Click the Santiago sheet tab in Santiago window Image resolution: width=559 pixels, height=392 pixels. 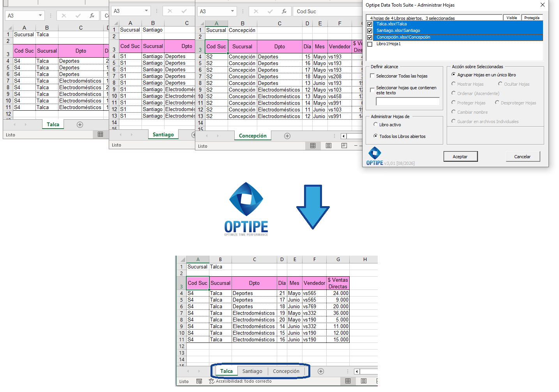[163, 134]
